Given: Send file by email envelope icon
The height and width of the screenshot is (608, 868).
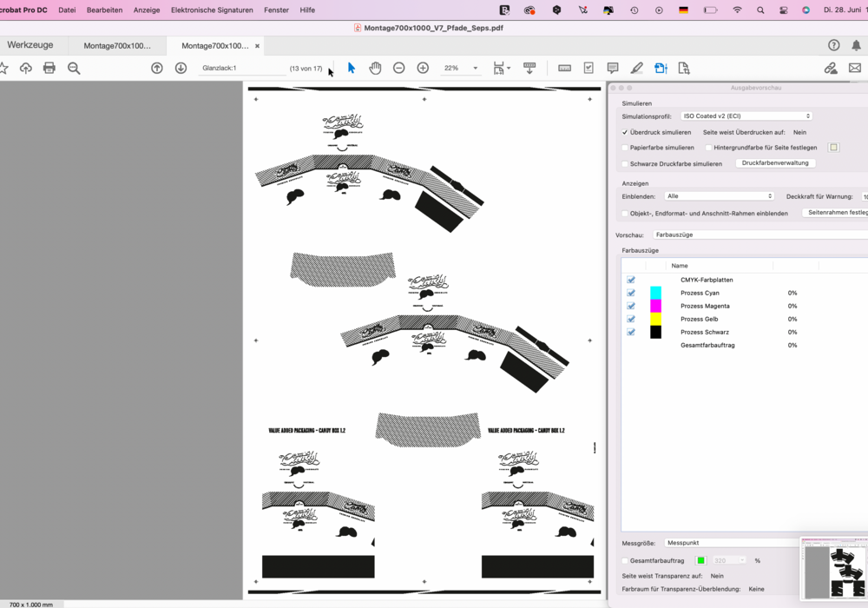Looking at the screenshot, I should (x=855, y=68).
